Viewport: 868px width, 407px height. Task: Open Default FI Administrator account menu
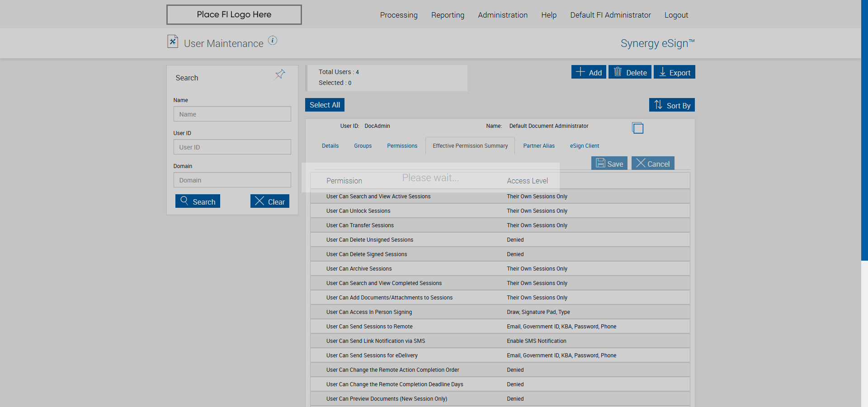point(610,15)
